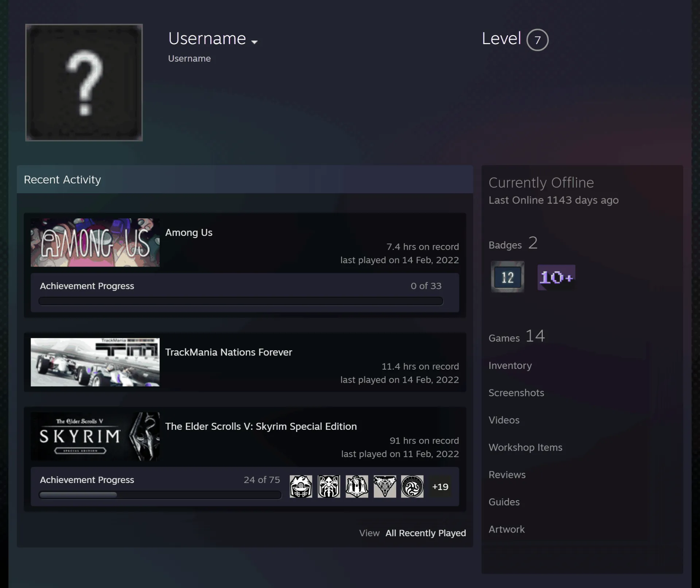The image size is (700, 588).
Task: Open the Among Us game banner
Action: tap(95, 242)
